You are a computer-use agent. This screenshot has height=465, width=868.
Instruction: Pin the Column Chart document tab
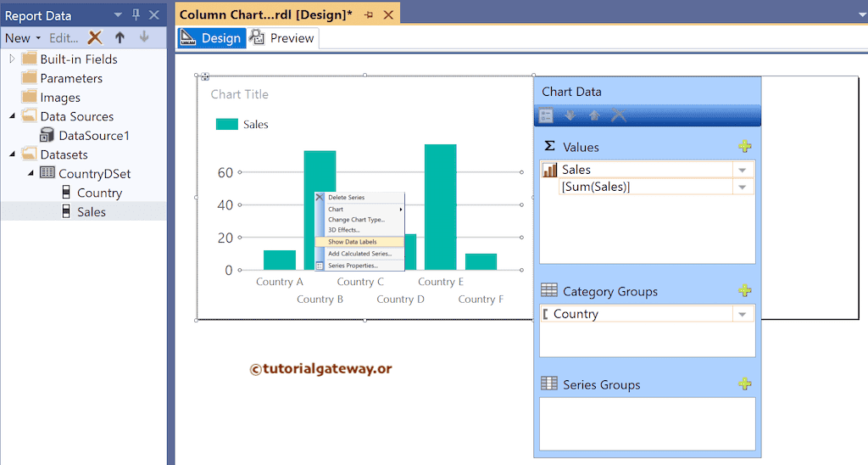pyautogui.click(x=369, y=15)
